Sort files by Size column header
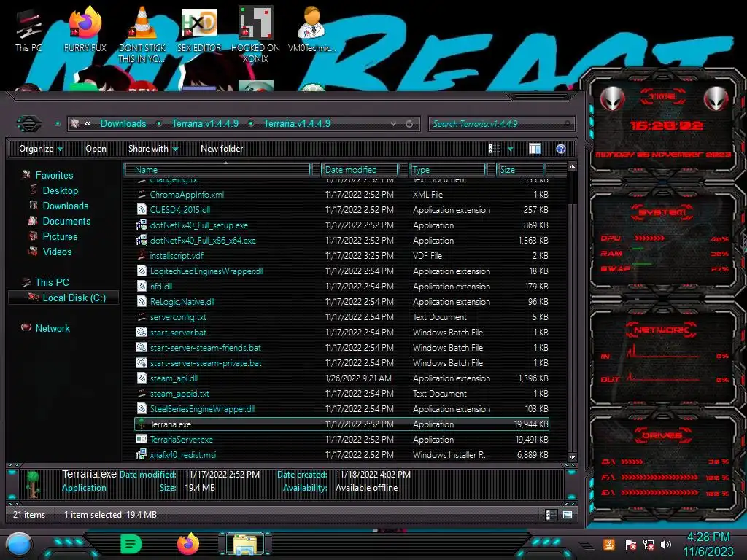 pos(520,169)
